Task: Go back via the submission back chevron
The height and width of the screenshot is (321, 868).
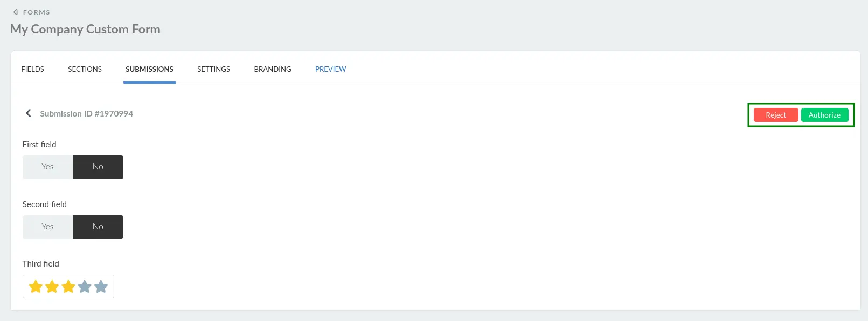Action: coord(29,113)
